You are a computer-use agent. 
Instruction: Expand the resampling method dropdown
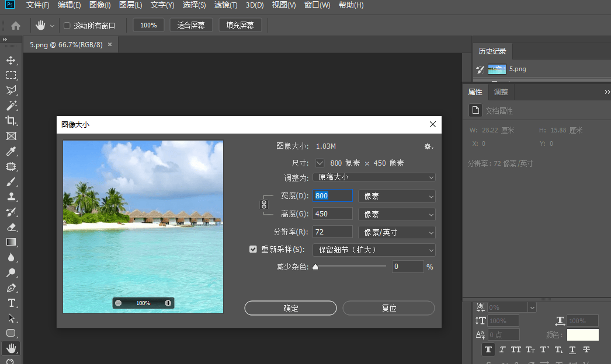click(374, 250)
